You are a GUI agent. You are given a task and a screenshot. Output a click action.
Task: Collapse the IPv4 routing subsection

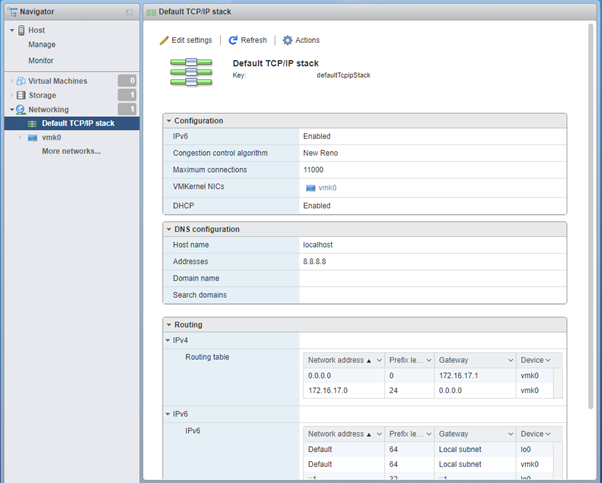pos(168,340)
